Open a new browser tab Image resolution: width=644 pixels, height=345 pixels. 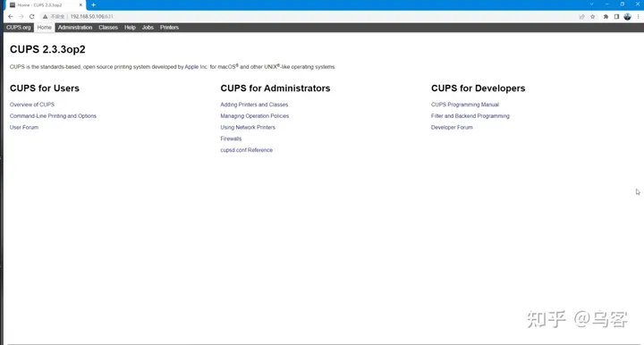pyautogui.click(x=94, y=5)
